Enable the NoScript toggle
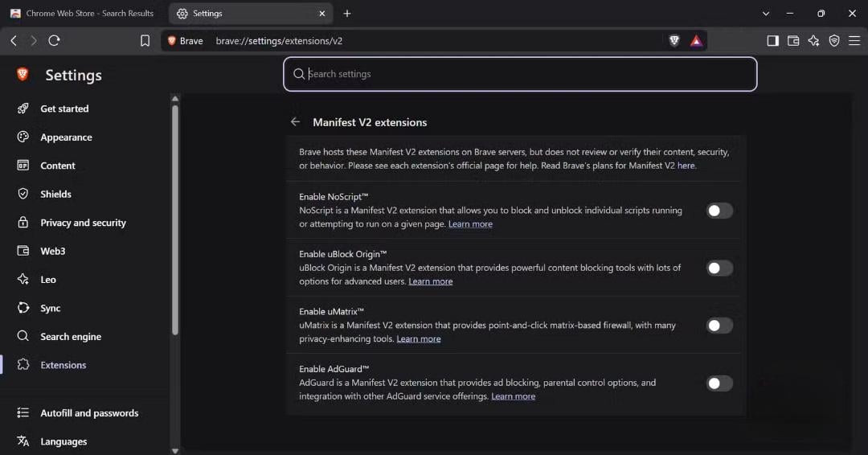 tap(719, 211)
